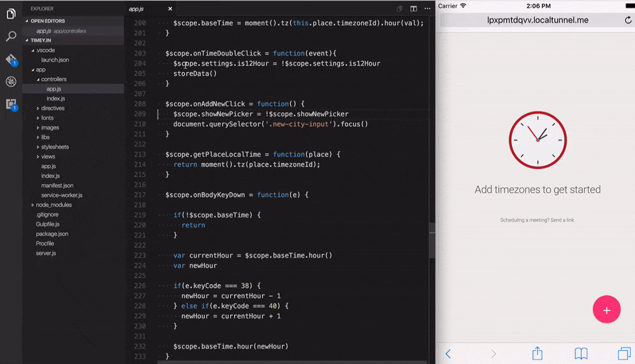
Task: Open the Extensions view icon
Action: point(11,104)
